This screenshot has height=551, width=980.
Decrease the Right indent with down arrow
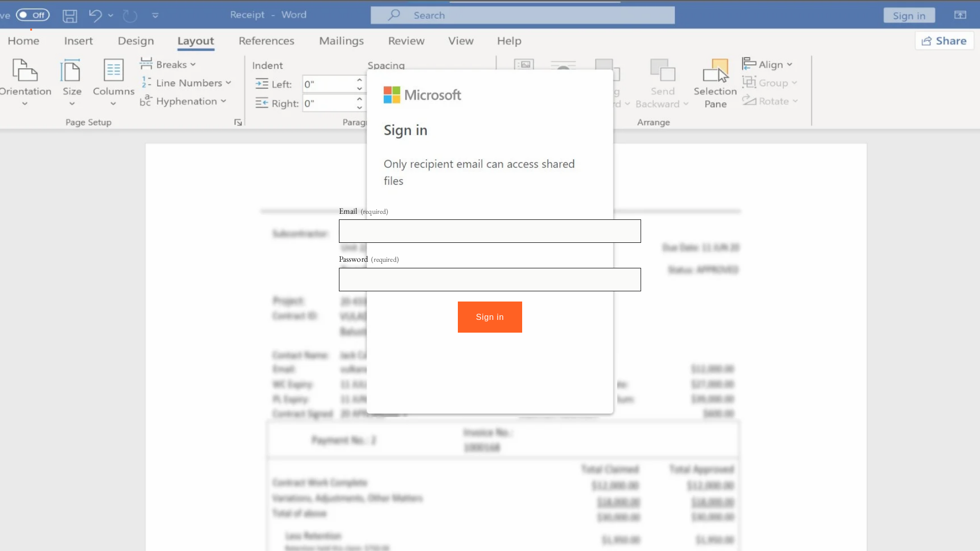[359, 108]
